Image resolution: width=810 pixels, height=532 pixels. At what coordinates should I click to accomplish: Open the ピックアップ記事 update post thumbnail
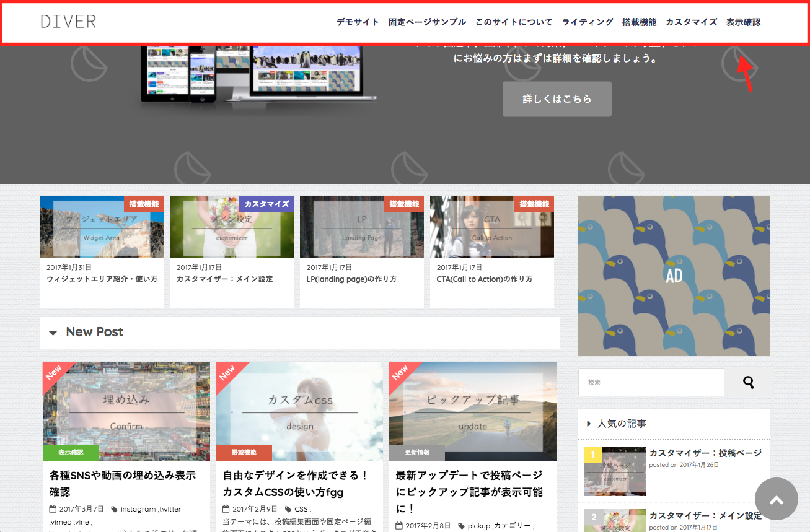[473, 411]
